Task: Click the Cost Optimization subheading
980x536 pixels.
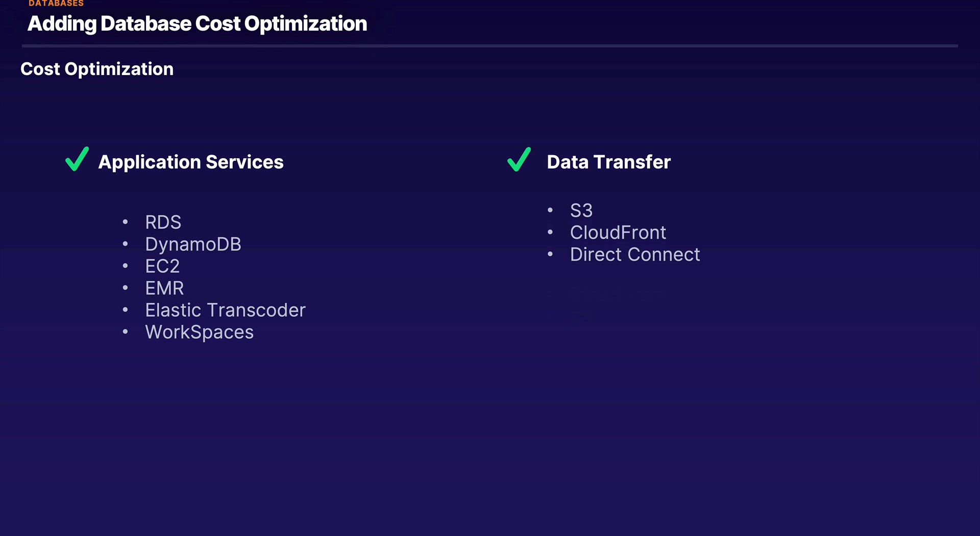Action: (x=97, y=69)
